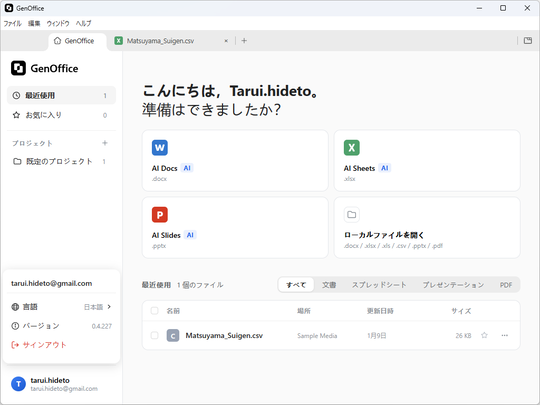
Task: Click the plus icon next to プロジェクト
Action: pyautogui.click(x=105, y=143)
